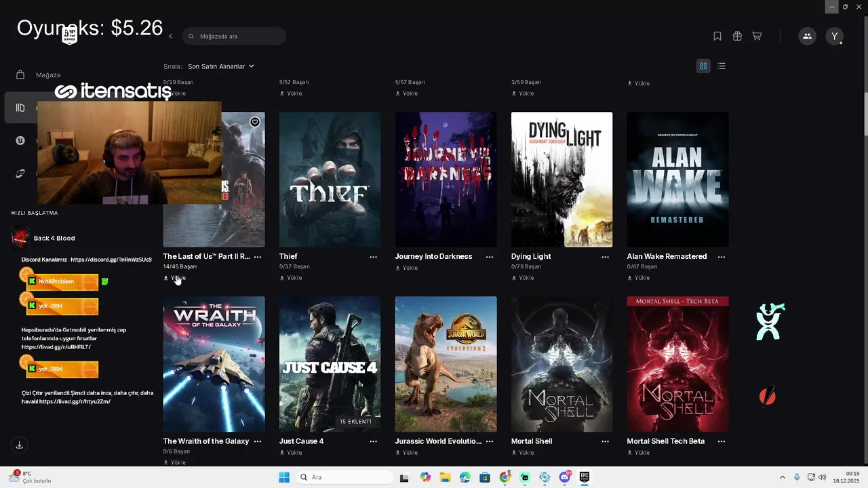The image size is (868, 488).
Task: Open the Wraith of the Galaxy cover
Action: coord(214,364)
